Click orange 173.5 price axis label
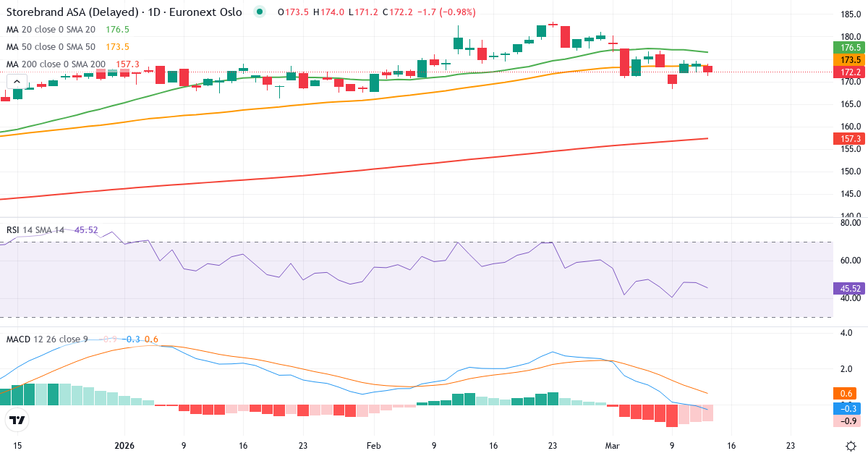Image resolution: width=868 pixels, height=456 pixels. point(850,60)
